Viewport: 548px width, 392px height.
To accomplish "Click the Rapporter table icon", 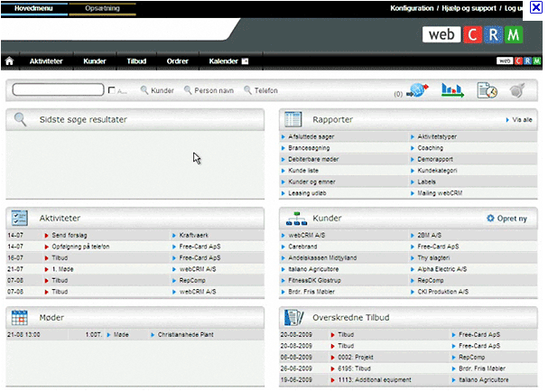I will 293,119.
